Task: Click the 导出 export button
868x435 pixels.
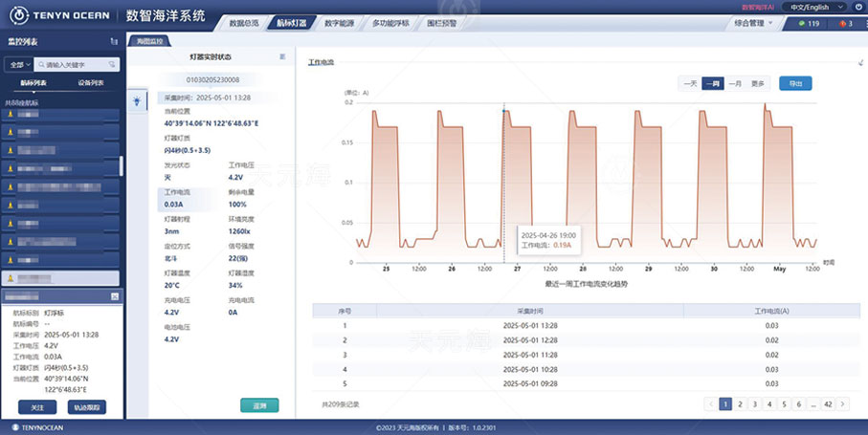Action: pyautogui.click(x=794, y=83)
